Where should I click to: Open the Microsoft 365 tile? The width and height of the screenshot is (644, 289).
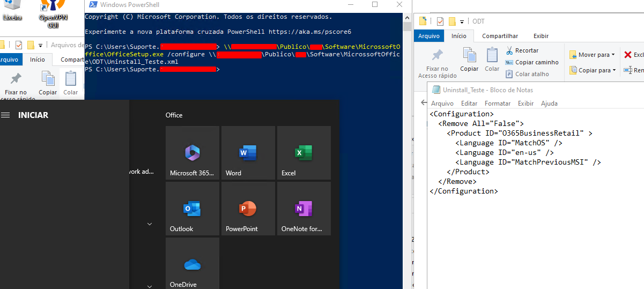193,153
